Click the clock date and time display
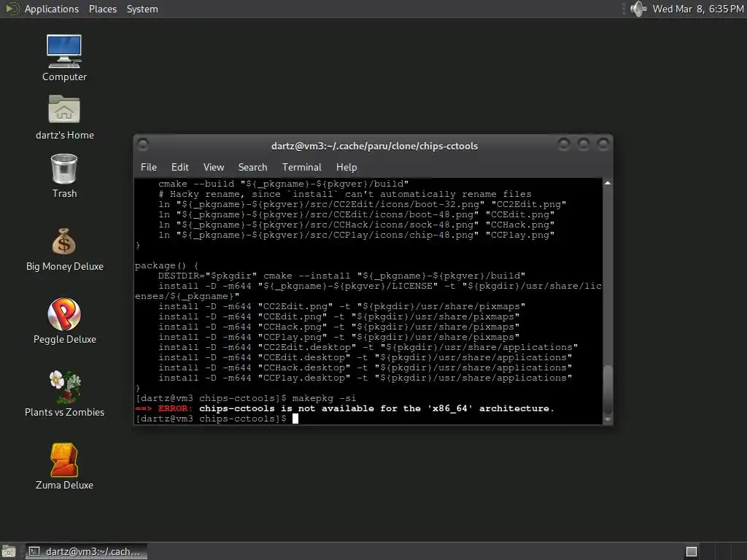 tap(698, 9)
